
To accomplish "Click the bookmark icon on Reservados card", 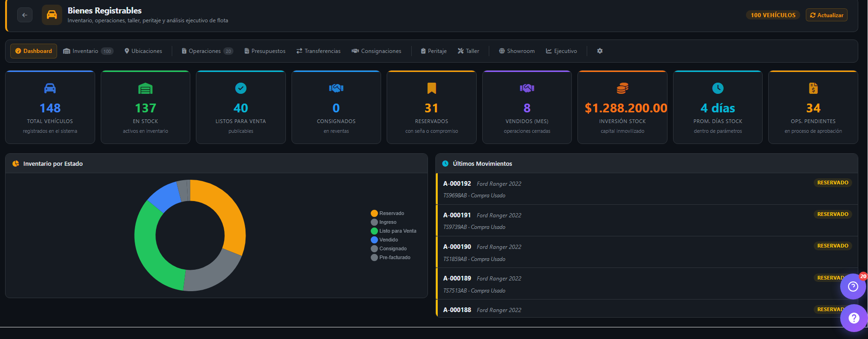I will click(432, 88).
